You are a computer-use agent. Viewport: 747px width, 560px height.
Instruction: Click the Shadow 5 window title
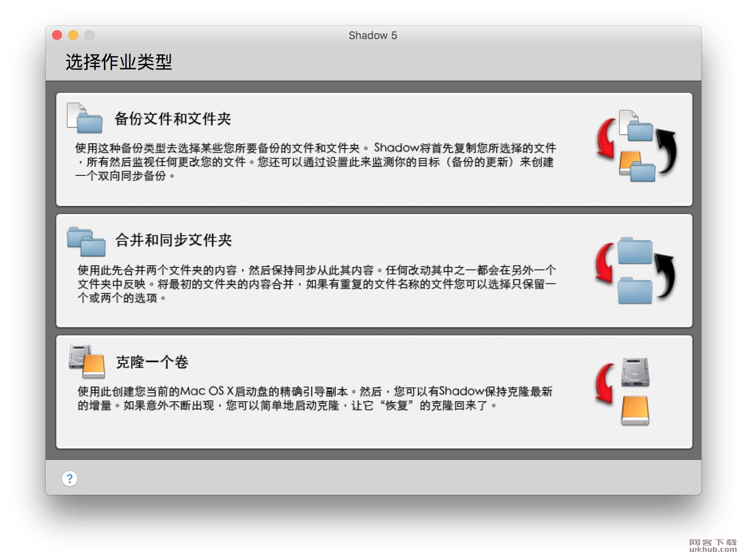(373, 35)
